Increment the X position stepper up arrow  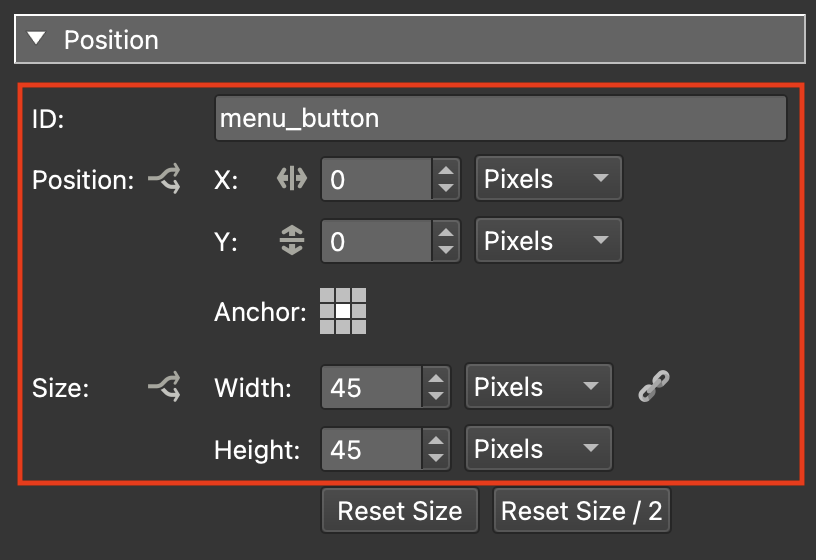click(446, 170)
